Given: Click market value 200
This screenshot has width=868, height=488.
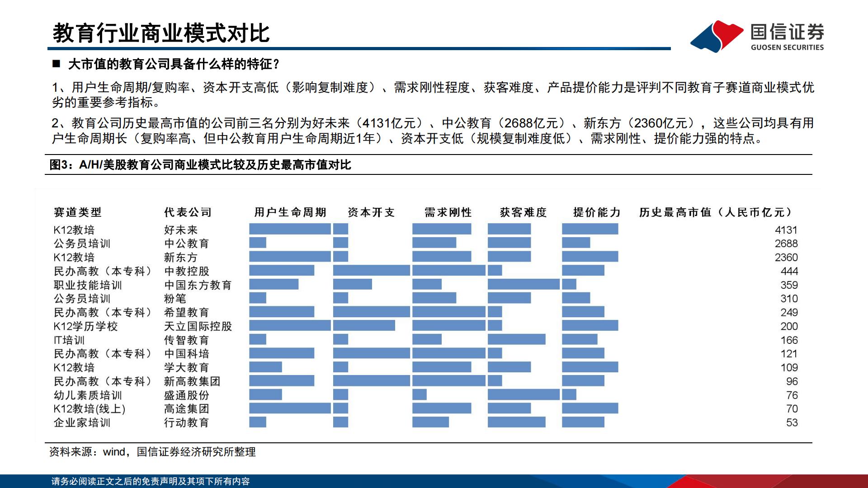Looking at the screenshot, I should [789, 326].
